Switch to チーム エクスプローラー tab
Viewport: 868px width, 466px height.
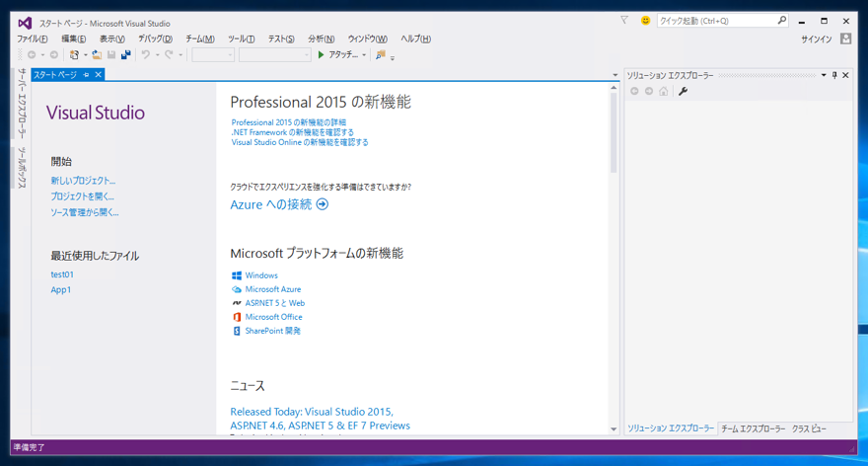click(x=753, y=428)
